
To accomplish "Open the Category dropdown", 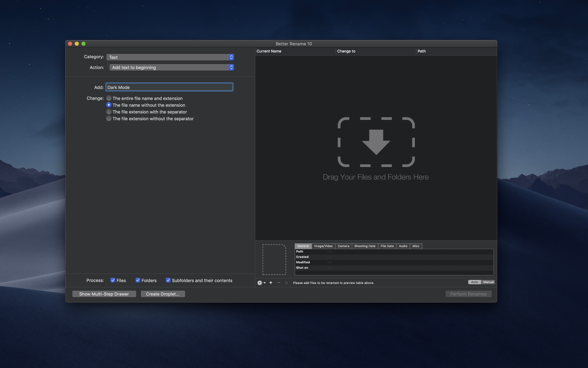I will pyautogui.click(x=170, y=57).
